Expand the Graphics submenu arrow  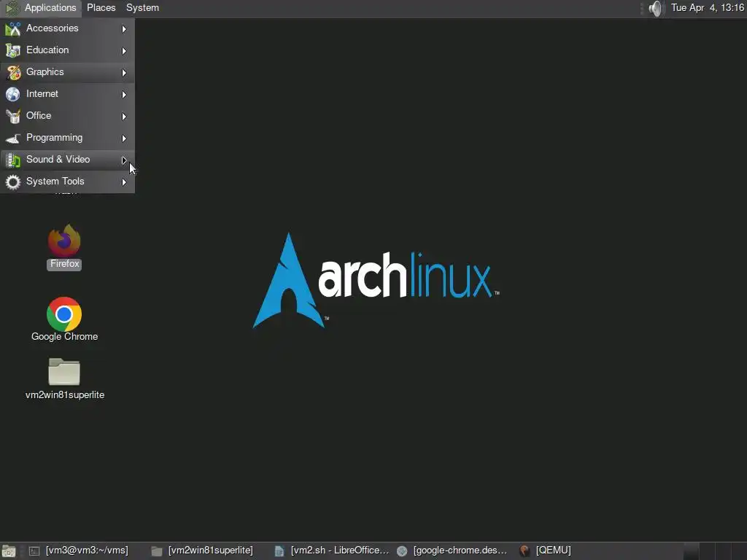124,73
